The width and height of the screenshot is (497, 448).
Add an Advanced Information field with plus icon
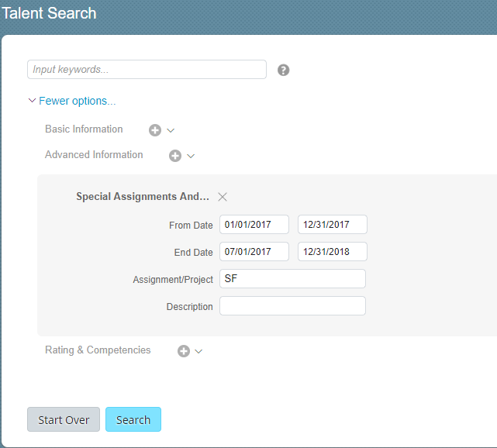coord(175,156)
